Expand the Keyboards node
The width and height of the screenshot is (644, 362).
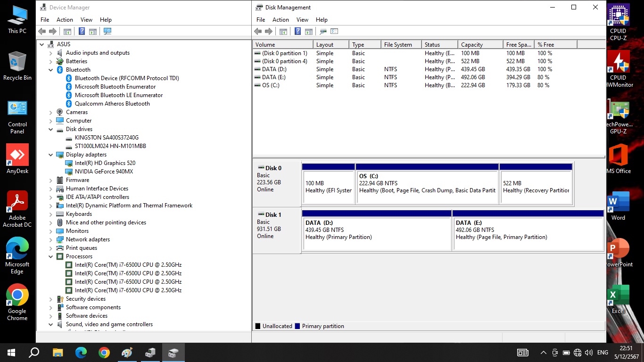point(50,214)
